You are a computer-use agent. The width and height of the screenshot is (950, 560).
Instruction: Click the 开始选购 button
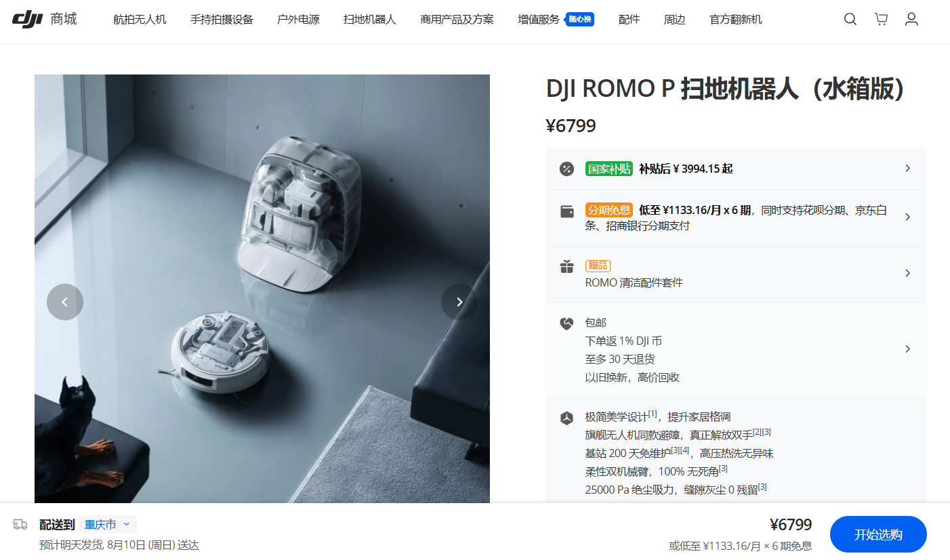[x=878, y=535]
